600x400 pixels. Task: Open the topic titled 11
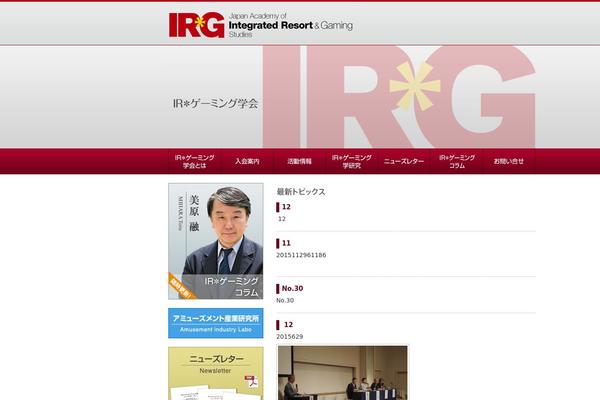[x=286, y=243]
